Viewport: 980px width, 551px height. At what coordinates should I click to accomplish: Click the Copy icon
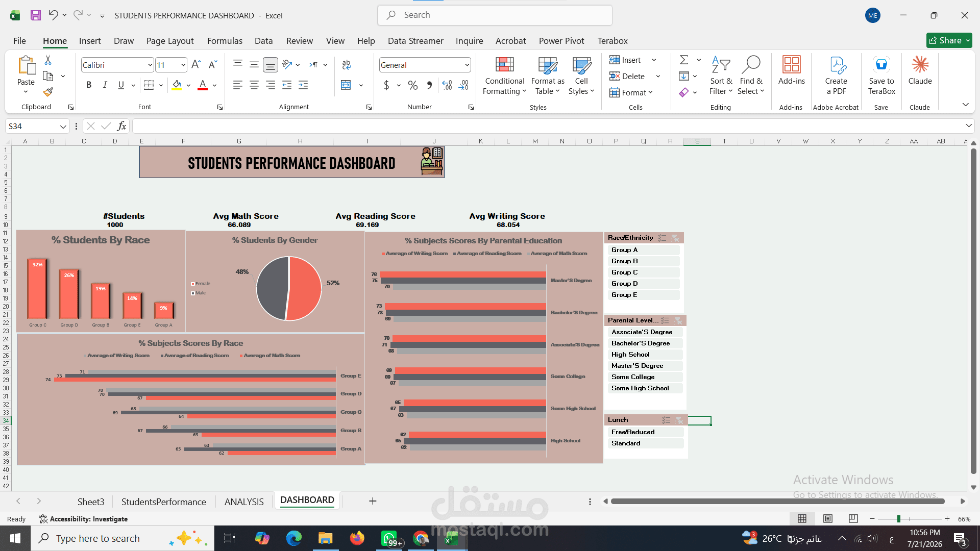(x=48, y=76)
